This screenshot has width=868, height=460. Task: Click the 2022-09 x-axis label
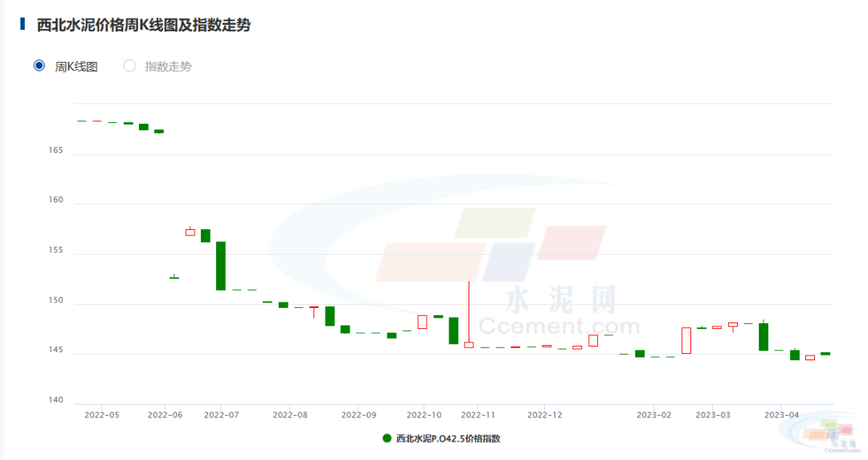(x=358, y=414)
